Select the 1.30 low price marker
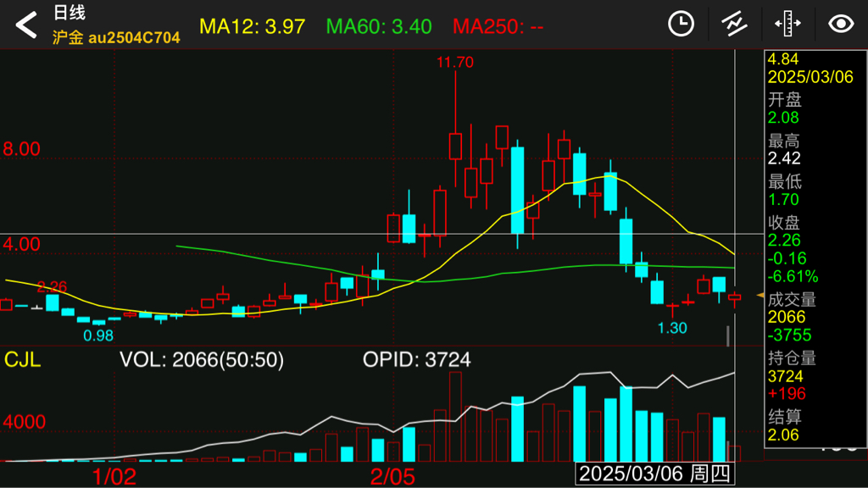Viewport: 868px width, 488px height. (x=672, y=328)
